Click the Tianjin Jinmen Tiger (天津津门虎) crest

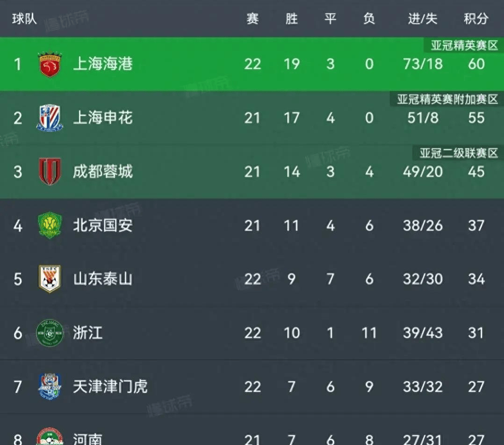tap(50, 387)
